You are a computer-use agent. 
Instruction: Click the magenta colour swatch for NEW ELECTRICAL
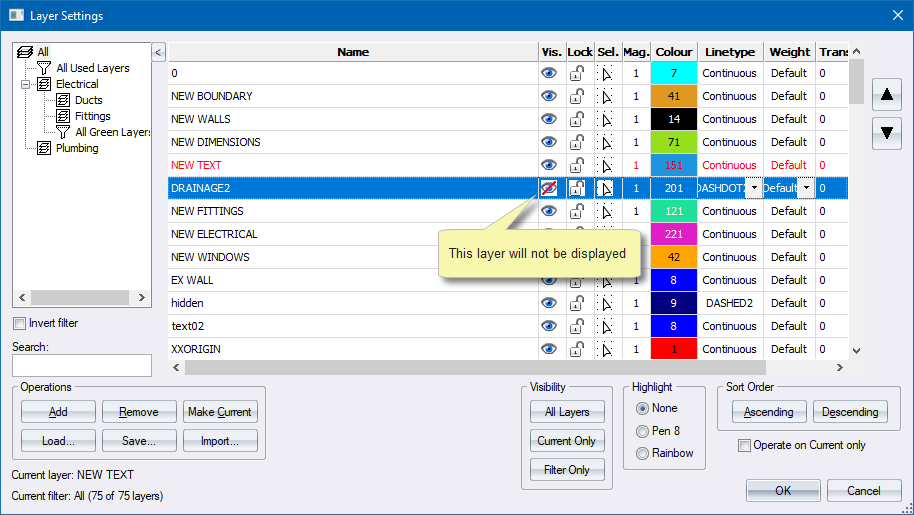[674, 234]
